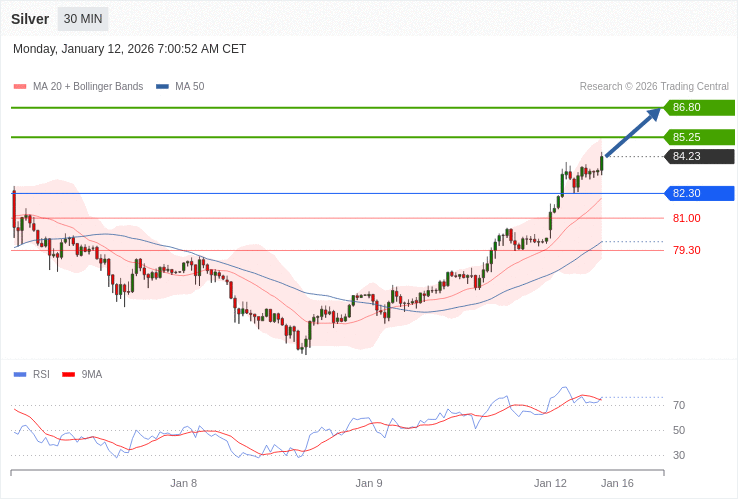Click the RSI legend color swatch
The image size is (738, 500).
coord(20,375)
